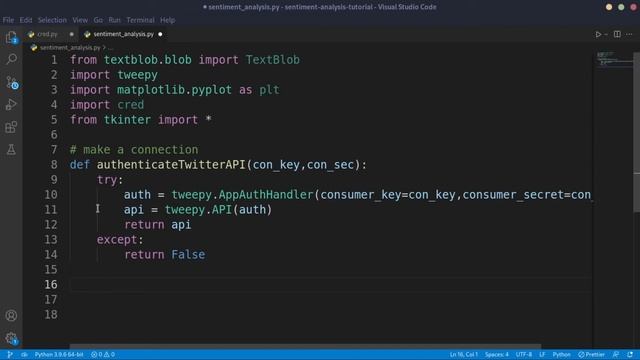Screen dimensions: 640x360
Task: Change language mode Python in status bar
Action: tap(562, 355)
